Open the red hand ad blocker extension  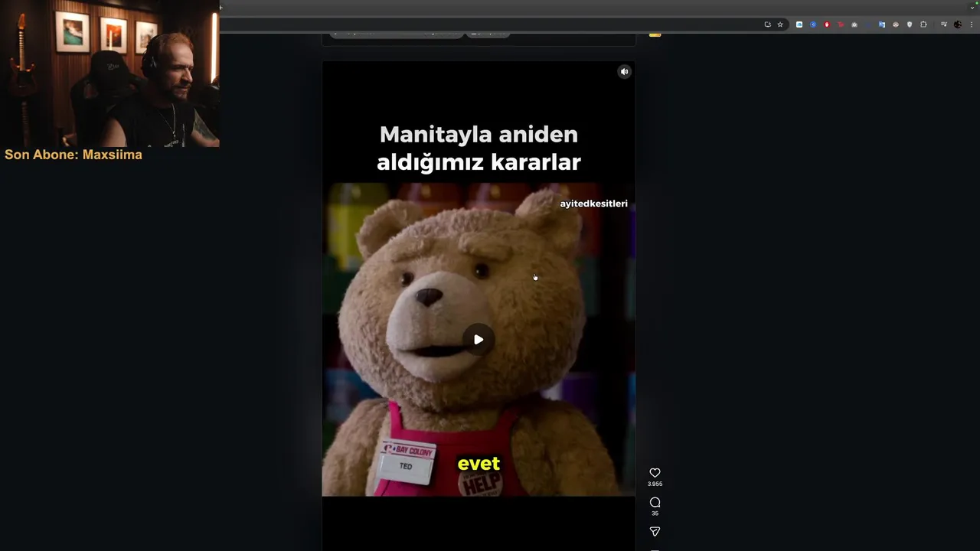coord(827,24)
